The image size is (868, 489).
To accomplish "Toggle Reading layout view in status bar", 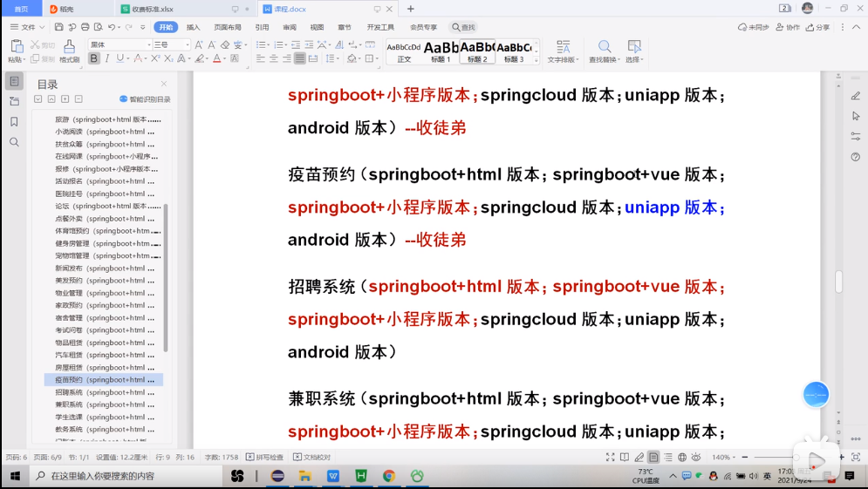I will 625,457.
